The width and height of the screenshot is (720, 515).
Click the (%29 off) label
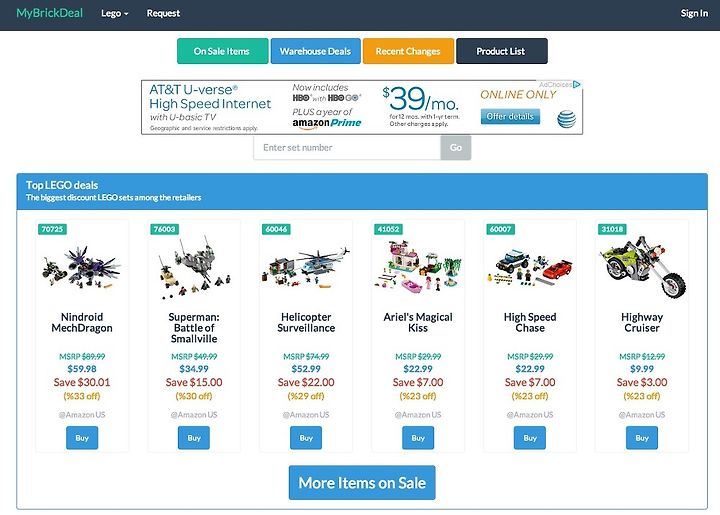point(306,396)
